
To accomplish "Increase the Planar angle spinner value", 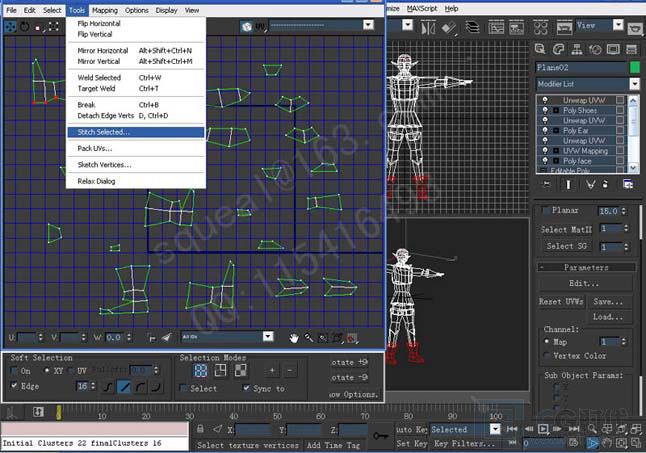I will 623,208.
